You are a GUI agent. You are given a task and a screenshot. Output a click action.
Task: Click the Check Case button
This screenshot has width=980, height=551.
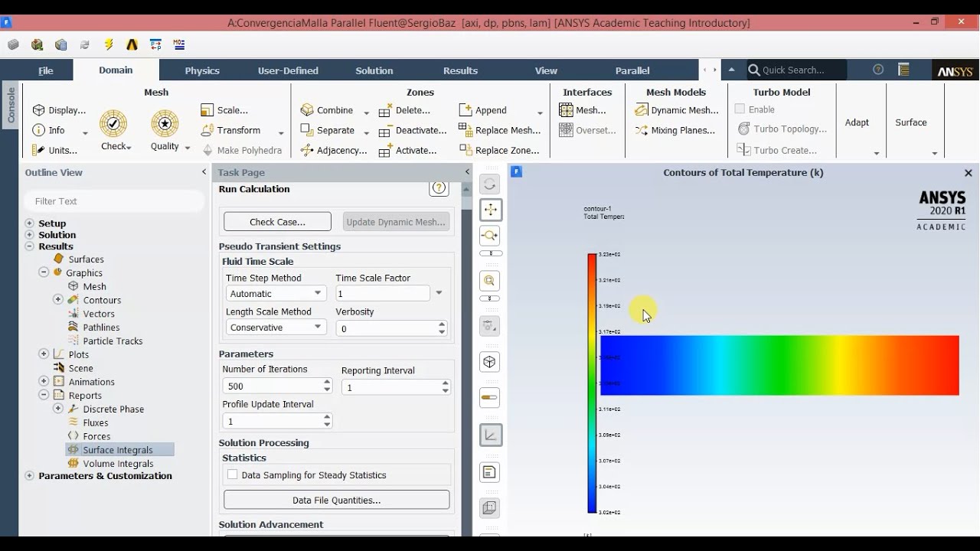[277, 222]
